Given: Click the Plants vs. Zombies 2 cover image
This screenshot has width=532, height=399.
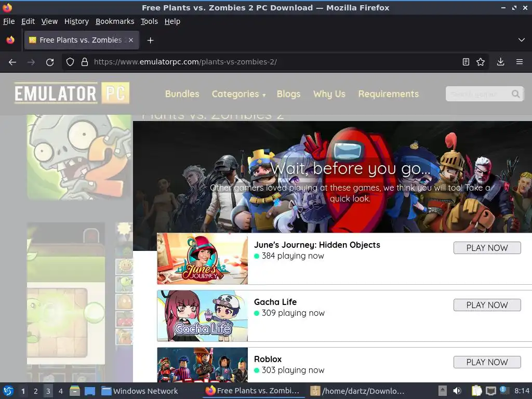Looking at the screenshot, I should (x=79, y=157).
